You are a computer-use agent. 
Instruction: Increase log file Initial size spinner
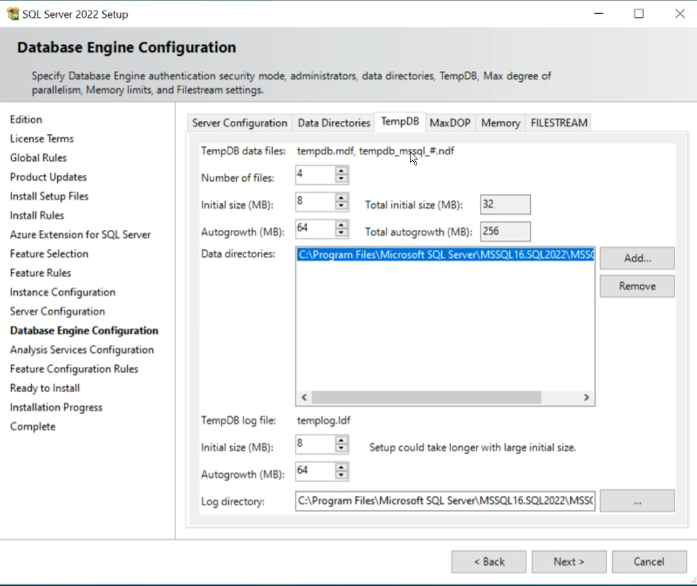pos(341,440)
